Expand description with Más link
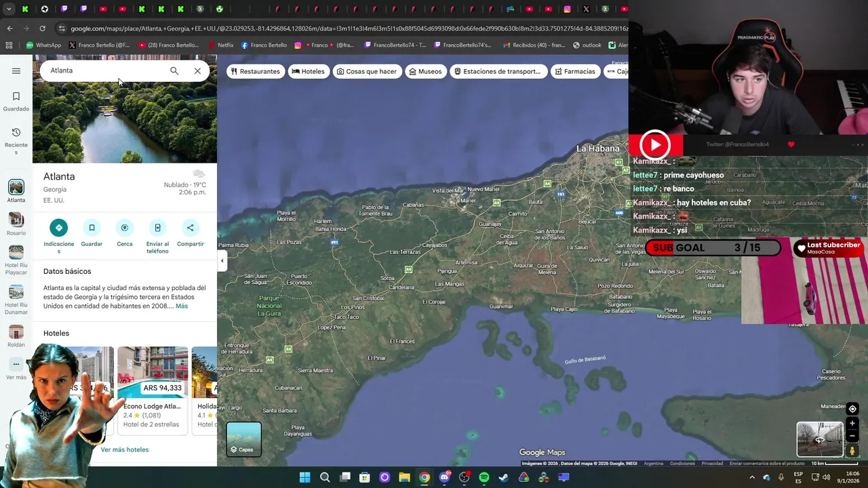This screenshot has height=488, width=868. 182,306
